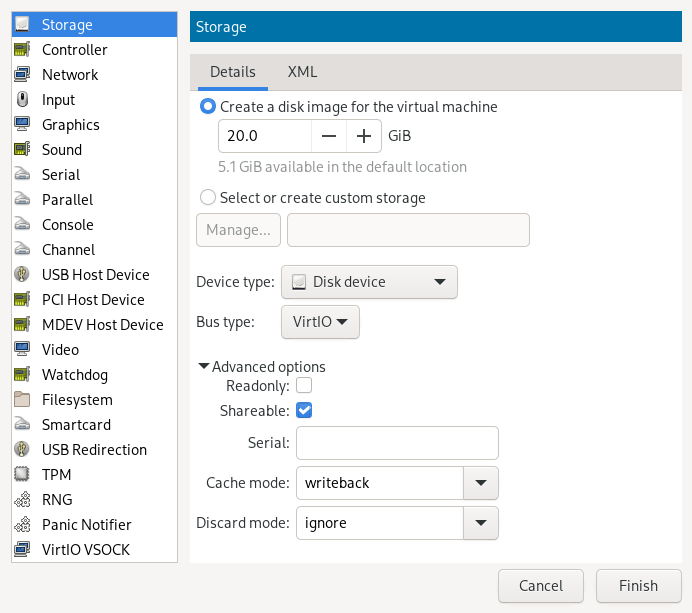The image size is (692, 613).
Task: Pick the Sound device icon
Action: coord(22,150)
